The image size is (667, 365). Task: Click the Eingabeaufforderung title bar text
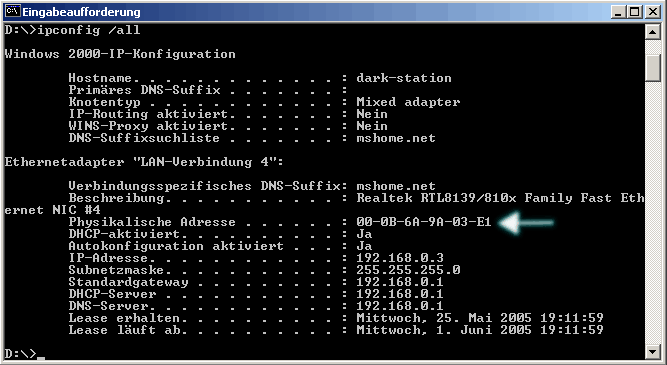tap(81, 11)
